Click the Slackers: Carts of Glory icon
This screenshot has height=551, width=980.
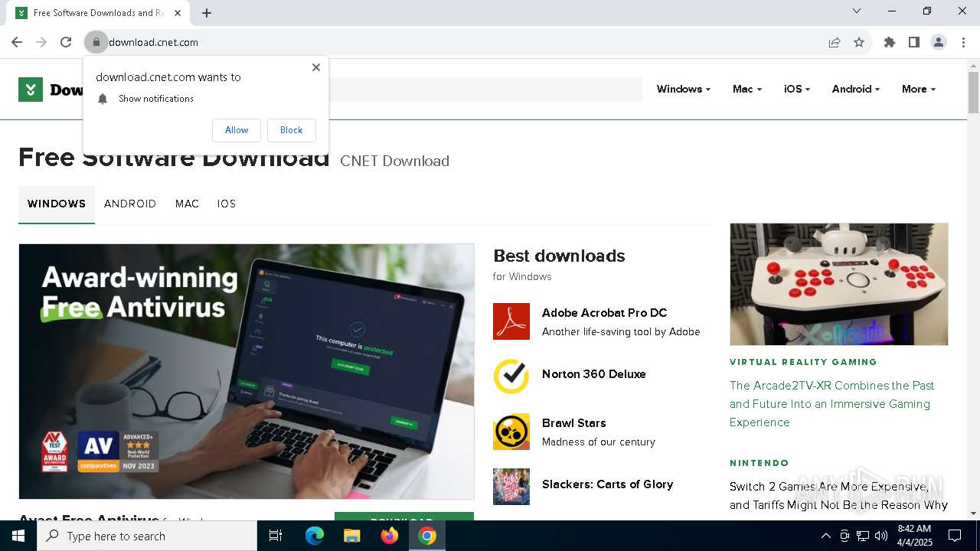[511, 487]
